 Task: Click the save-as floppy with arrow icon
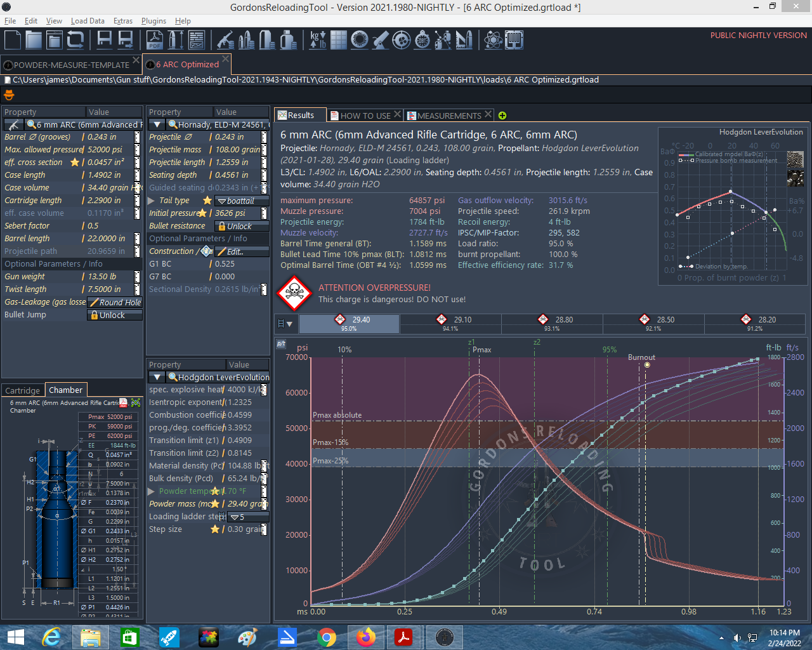pyautogui.click(x=126, y=40)
